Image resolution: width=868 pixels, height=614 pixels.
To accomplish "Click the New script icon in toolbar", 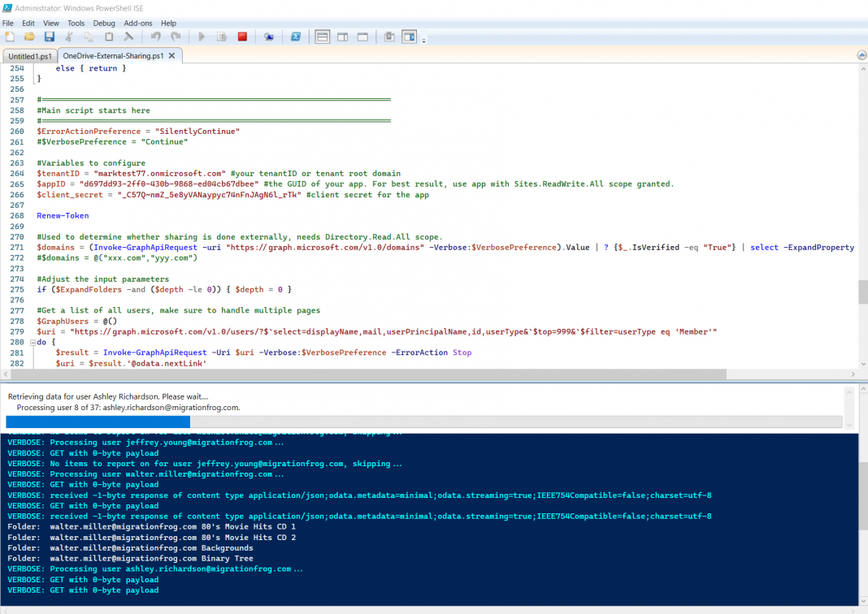I will tap(10, 37).
